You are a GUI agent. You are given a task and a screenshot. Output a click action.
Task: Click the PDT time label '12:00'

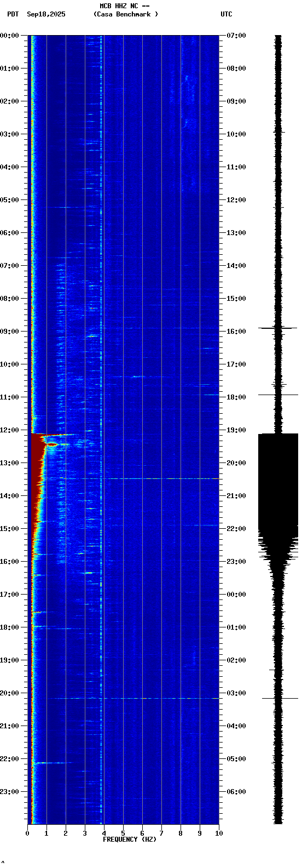tap(9, 430)
